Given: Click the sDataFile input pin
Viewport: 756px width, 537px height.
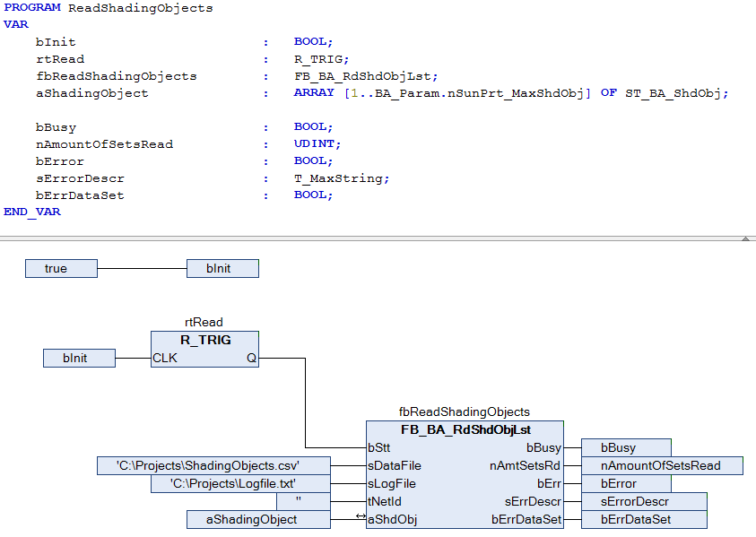Looking at the screenshot, I should [395, 465].
